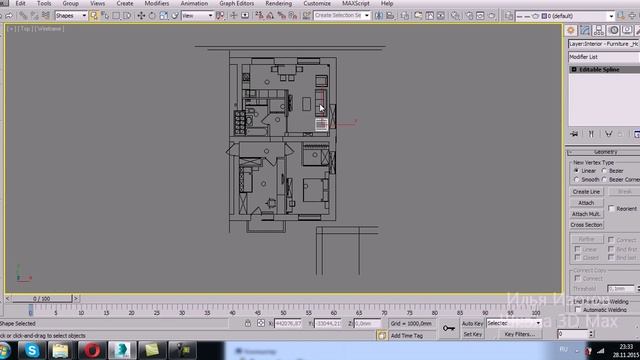
Task: Click the Key Filters button
Action: (519, 334)
